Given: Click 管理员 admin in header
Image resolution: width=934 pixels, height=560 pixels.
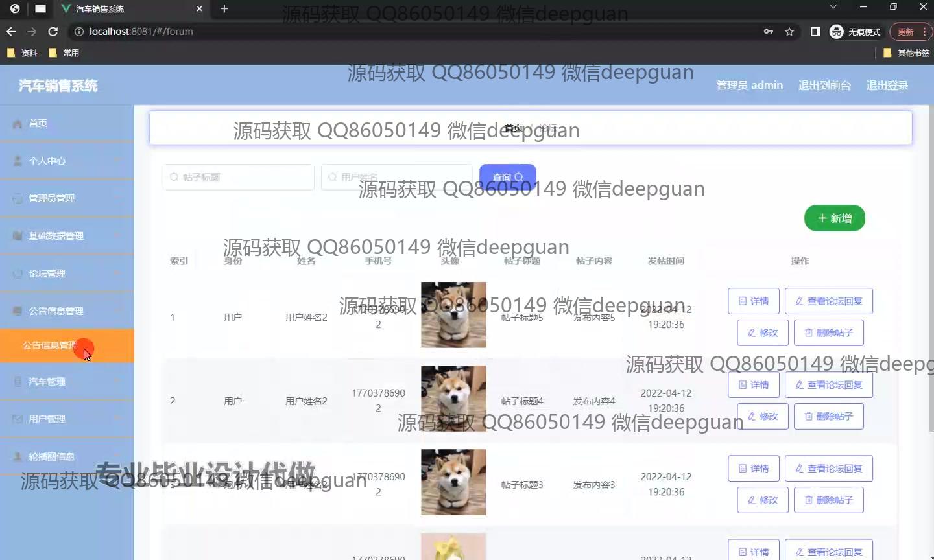Looking at the screenshot, I should [x=749, y=86].
